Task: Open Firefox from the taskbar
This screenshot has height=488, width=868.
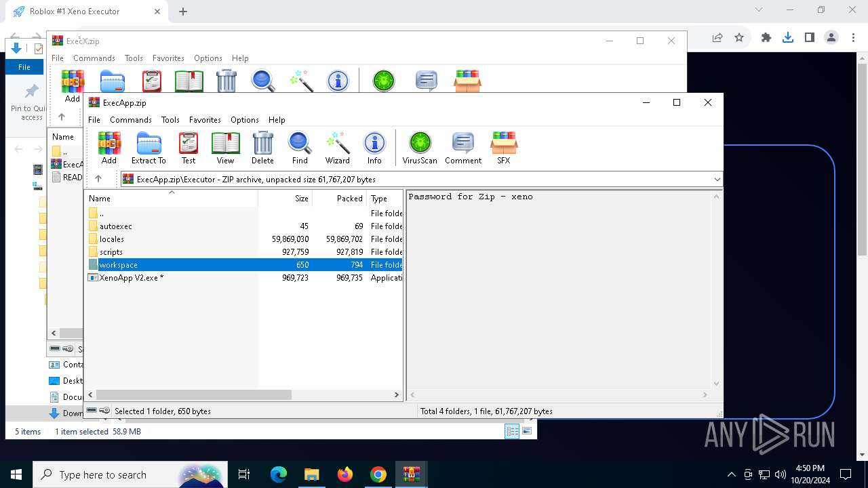Action: (x=345, y=474)
